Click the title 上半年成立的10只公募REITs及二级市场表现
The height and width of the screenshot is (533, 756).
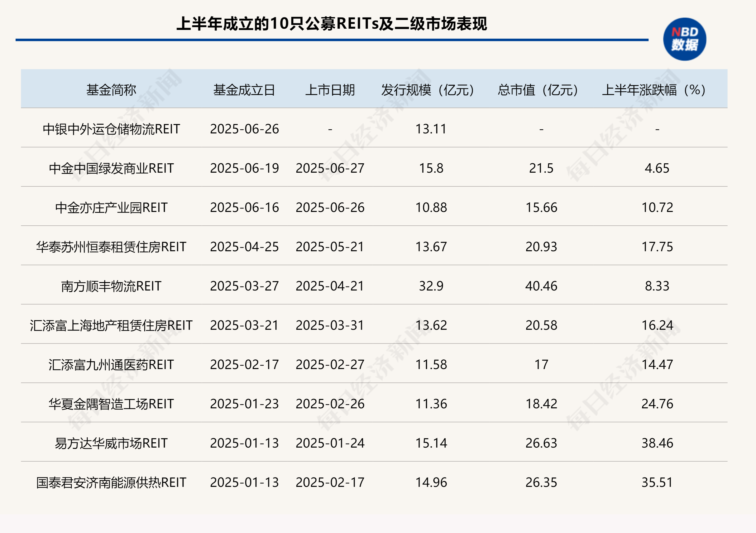coord(332,24)
